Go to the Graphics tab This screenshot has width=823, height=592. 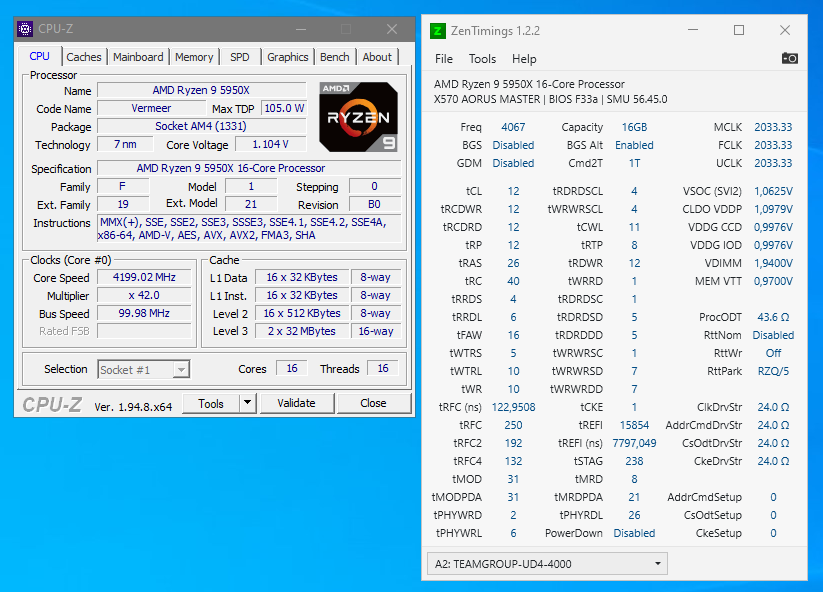click(287, 57)
